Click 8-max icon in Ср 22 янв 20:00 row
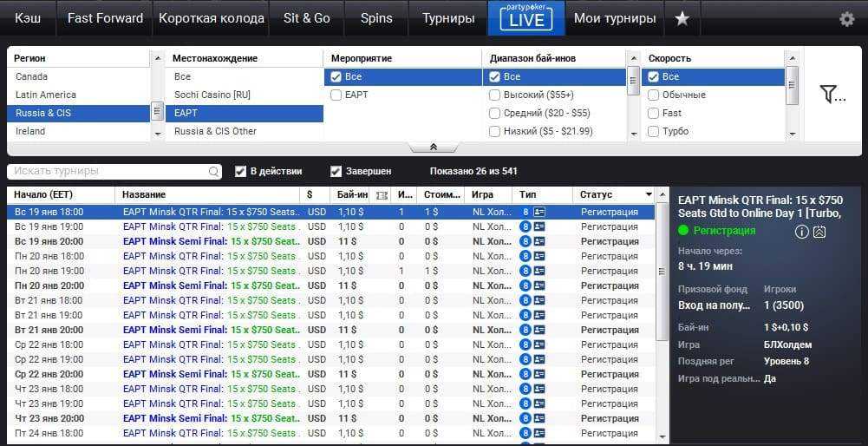This screenshot has width=868, height=446. tap(525, 374)
